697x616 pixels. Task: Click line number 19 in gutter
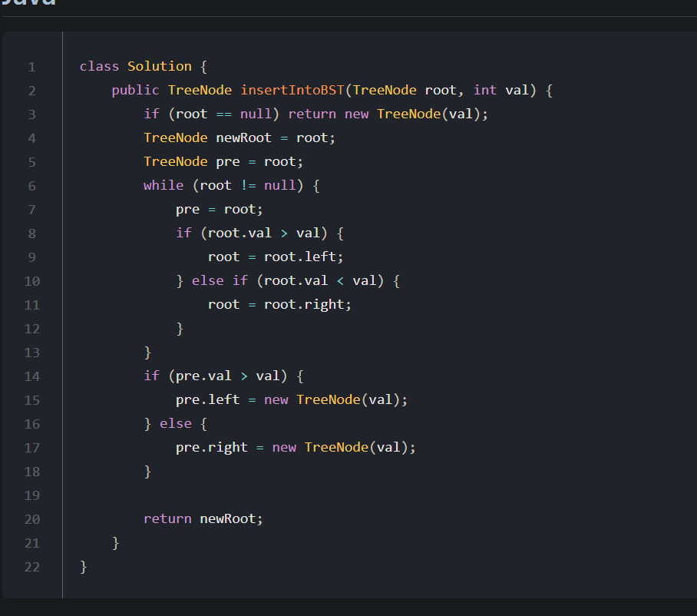point(32,495)
